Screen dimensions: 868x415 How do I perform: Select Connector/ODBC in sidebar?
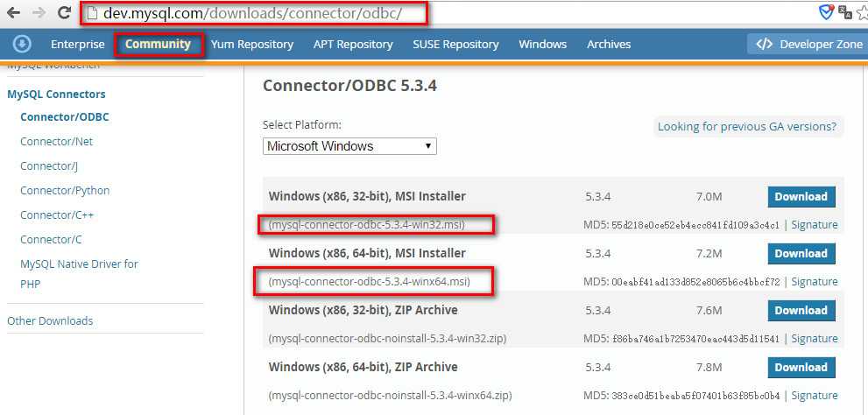64,117
